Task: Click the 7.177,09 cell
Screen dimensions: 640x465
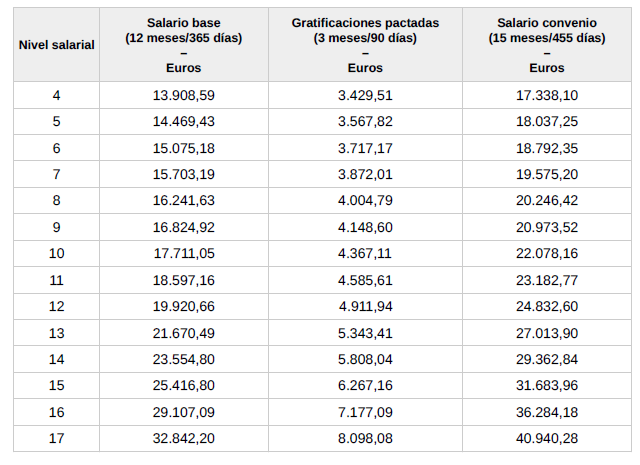Action: click(365, 411)
